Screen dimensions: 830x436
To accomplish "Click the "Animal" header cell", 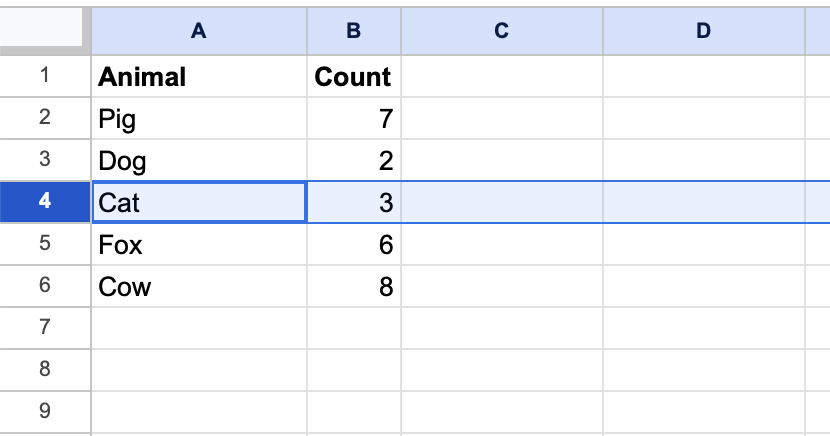I will tap(198, 77).
